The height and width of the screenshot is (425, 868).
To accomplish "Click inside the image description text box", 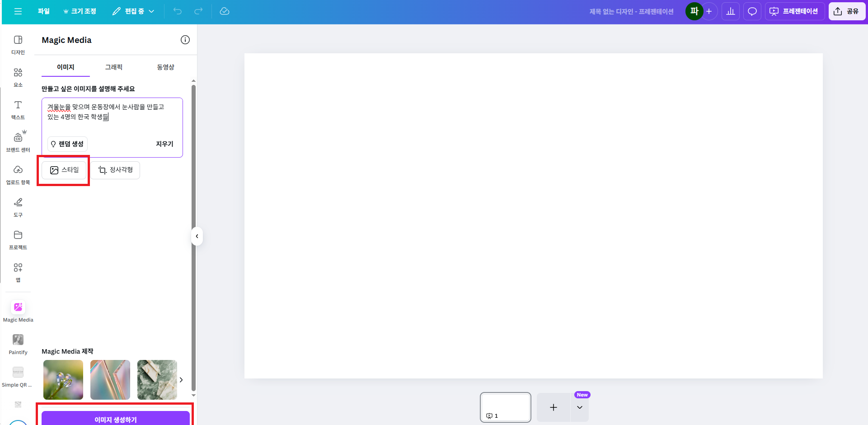I will (x=112, y=117).
